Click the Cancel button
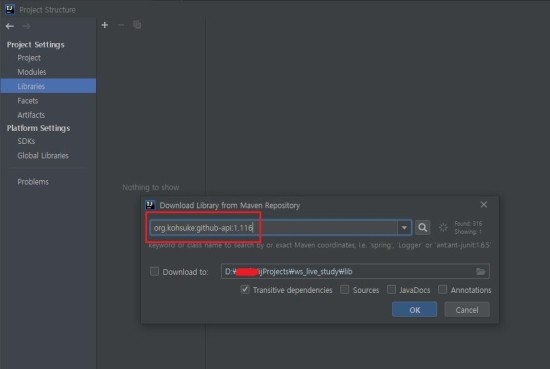The image size is (550, 369). [467, 310]
